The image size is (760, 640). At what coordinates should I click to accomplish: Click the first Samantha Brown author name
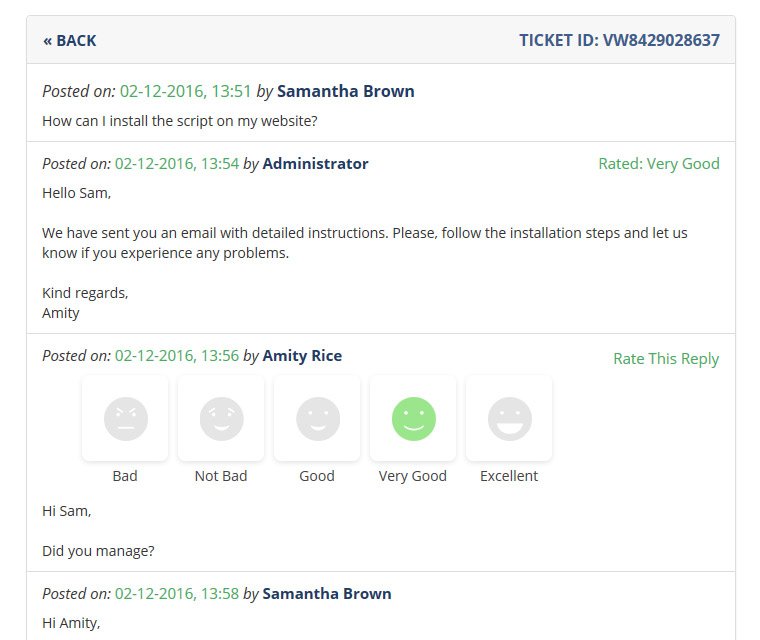click(345, 91)
